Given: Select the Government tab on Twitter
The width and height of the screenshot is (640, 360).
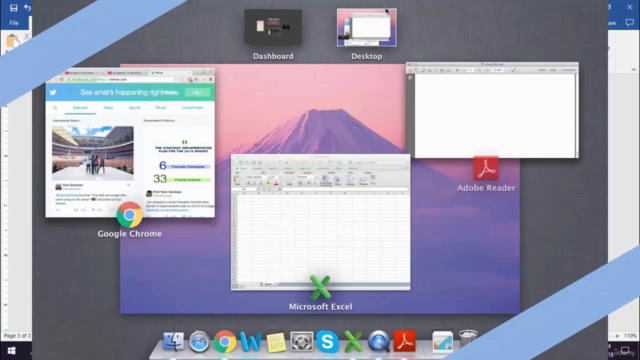Looking at the screenshot, I should click(x=192, y=108).
